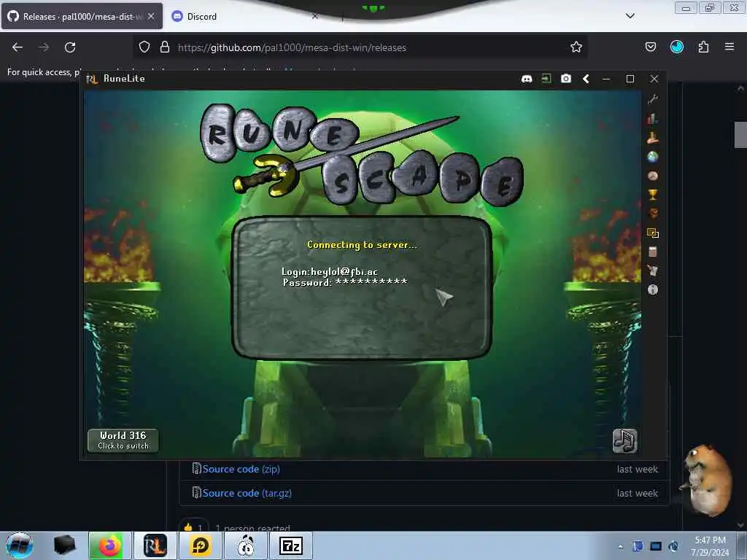Click the taskbar clock showing 5:47 PM
747x560 pixels.
coord(711,545)
